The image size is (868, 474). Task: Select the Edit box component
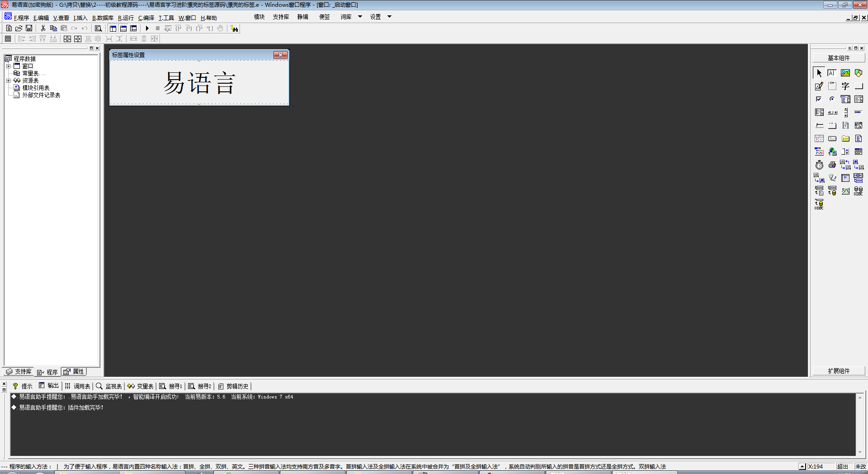[x=832, y=73]
